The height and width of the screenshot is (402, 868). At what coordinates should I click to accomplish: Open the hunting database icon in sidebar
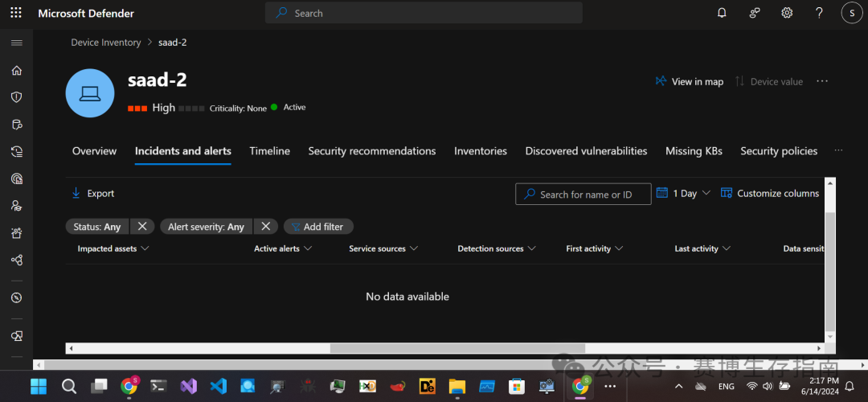(17, 125)
